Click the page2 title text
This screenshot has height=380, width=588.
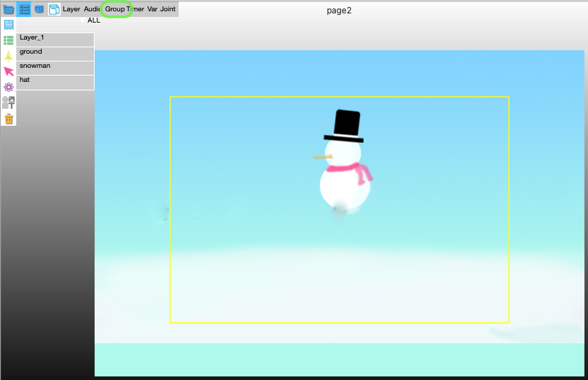coord(339,11)
